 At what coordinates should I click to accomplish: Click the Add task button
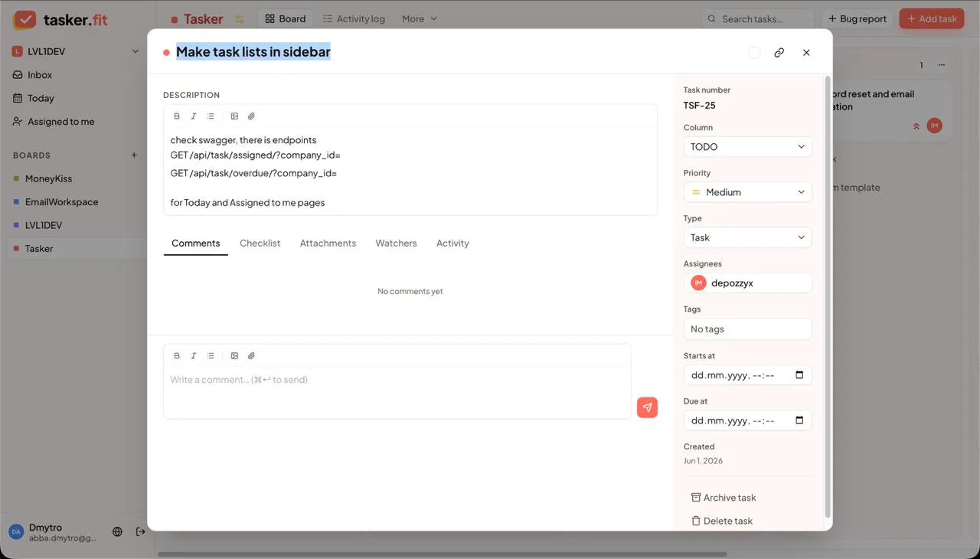click(x=932, y=19)
